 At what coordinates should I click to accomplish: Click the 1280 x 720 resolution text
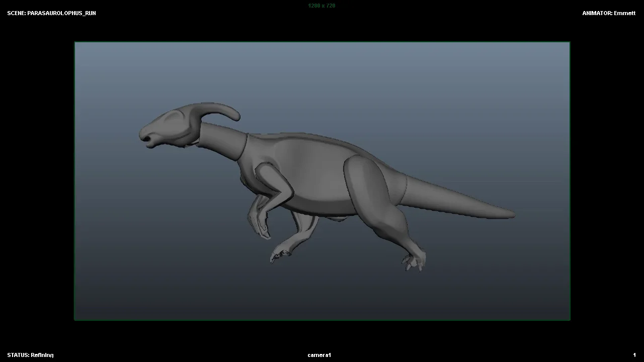coord(321,6)
